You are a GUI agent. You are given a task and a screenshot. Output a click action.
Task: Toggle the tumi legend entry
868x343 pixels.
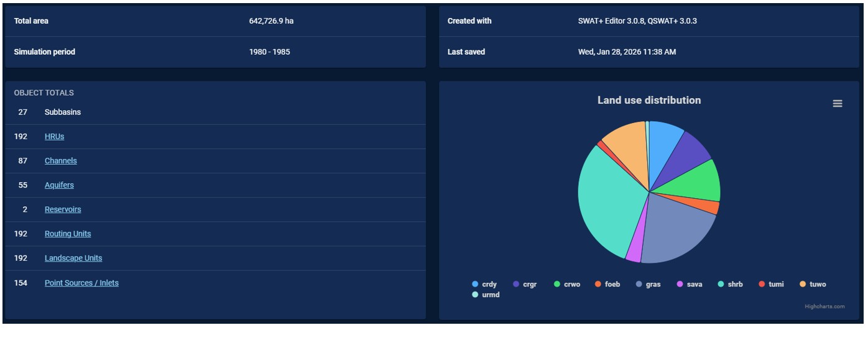(771, 284)
